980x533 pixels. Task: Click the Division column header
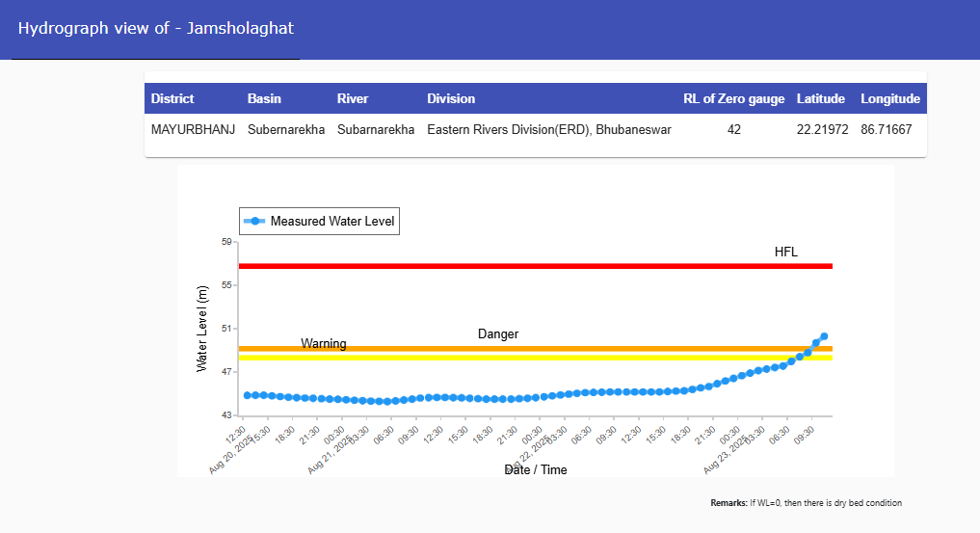point(451,98)
